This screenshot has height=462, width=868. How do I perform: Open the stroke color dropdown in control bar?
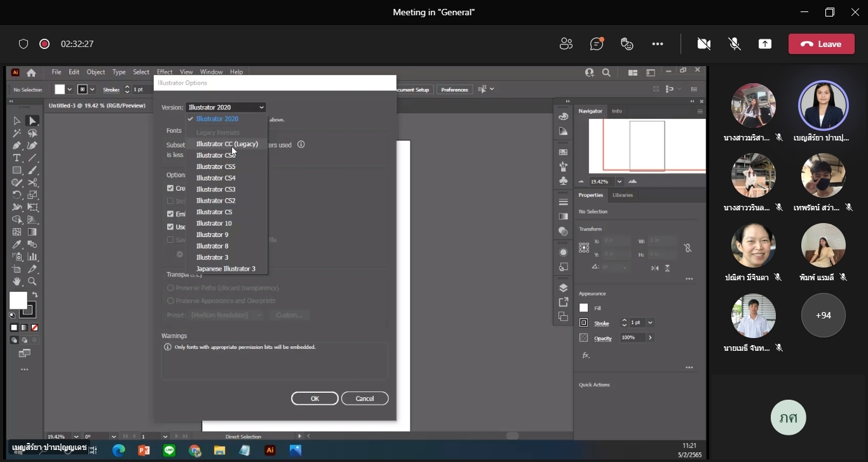[x=92, y=90]
